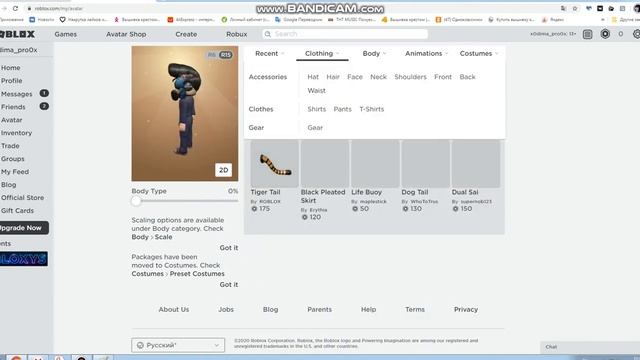Choose T-Shirts clothes category
This screenshot has height=360, width=640.
click(371, 109)
